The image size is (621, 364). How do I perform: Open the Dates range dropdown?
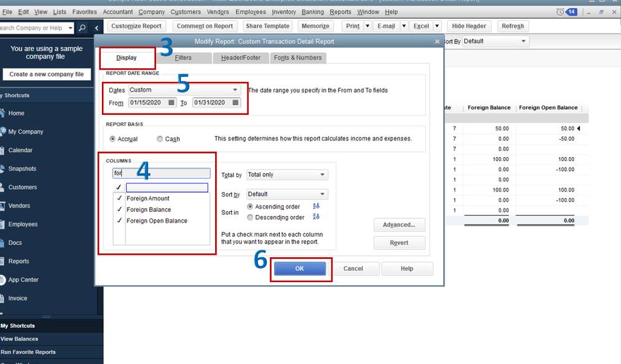[x=185, y=90]
